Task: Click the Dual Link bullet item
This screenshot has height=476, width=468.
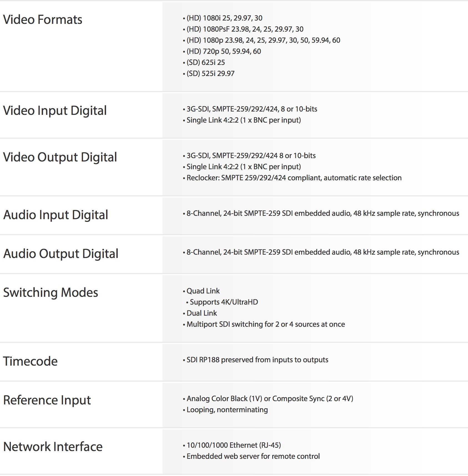Action: click(x=200, y=313)
